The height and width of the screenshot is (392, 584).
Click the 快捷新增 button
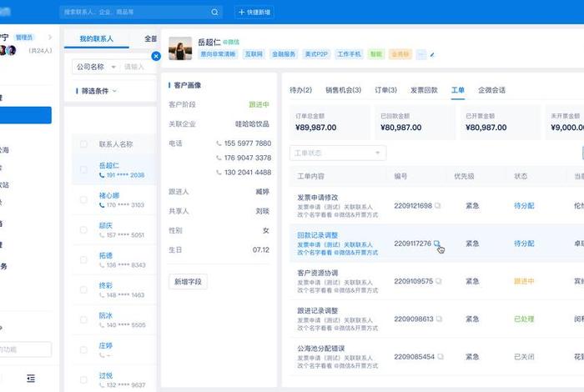click(254, 13)
